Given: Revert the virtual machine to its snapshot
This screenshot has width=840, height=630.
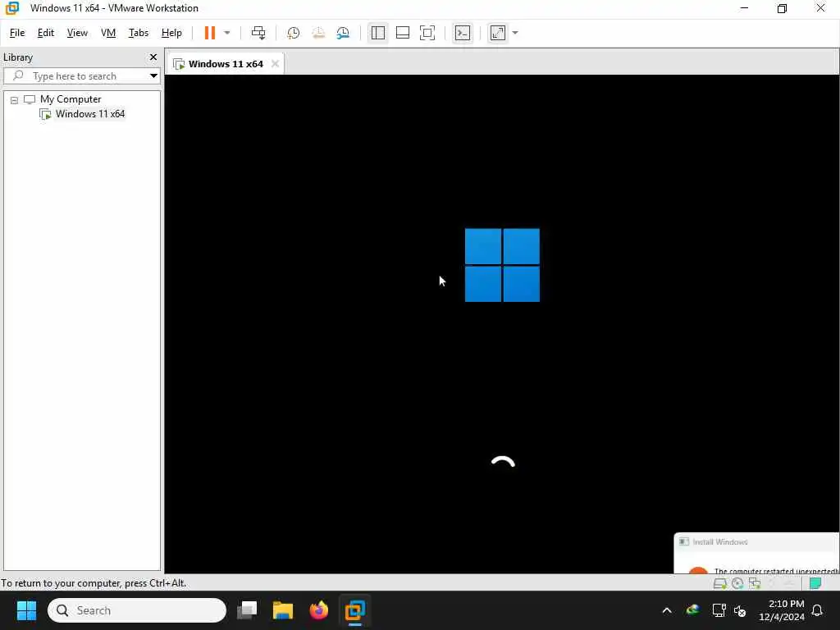Looking at the screenshot, I should click(x=318, y=33).
